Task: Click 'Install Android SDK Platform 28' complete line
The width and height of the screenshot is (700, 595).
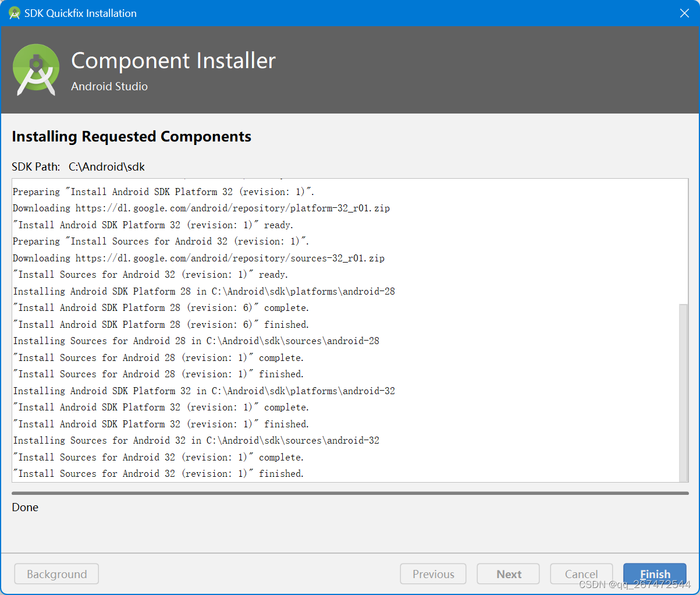Action: 161,307
